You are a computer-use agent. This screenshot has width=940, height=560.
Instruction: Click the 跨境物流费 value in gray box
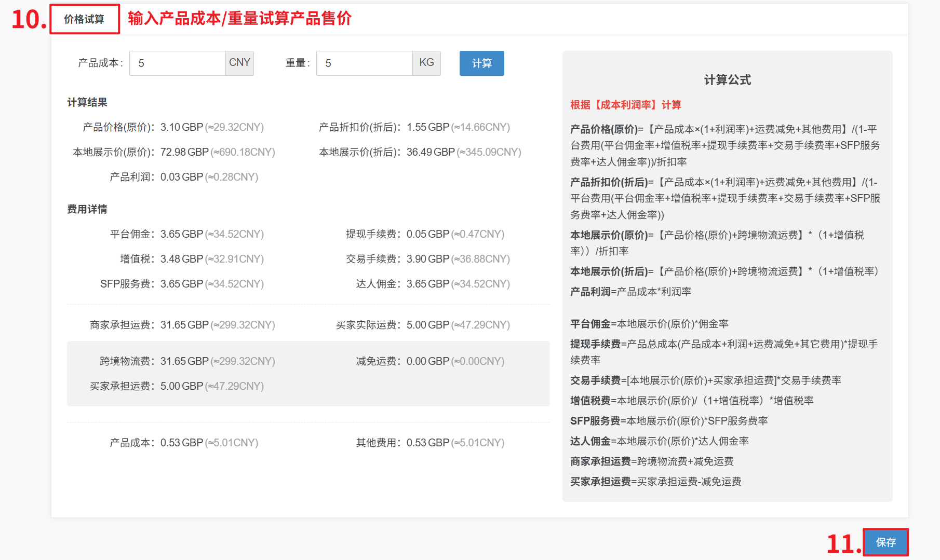184,361
